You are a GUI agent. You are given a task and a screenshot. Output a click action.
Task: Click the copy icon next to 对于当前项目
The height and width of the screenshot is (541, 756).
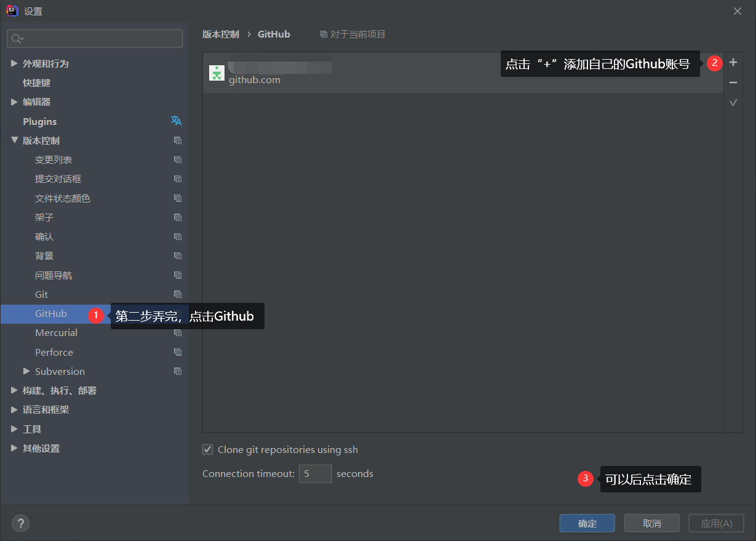click(x=324, y=34)
